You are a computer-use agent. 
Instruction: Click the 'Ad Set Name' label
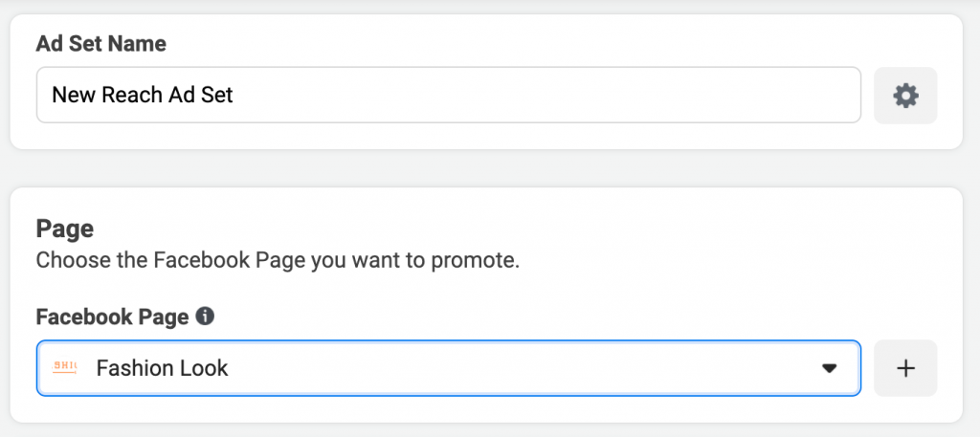pyautogui.click(x=101, y=44)
